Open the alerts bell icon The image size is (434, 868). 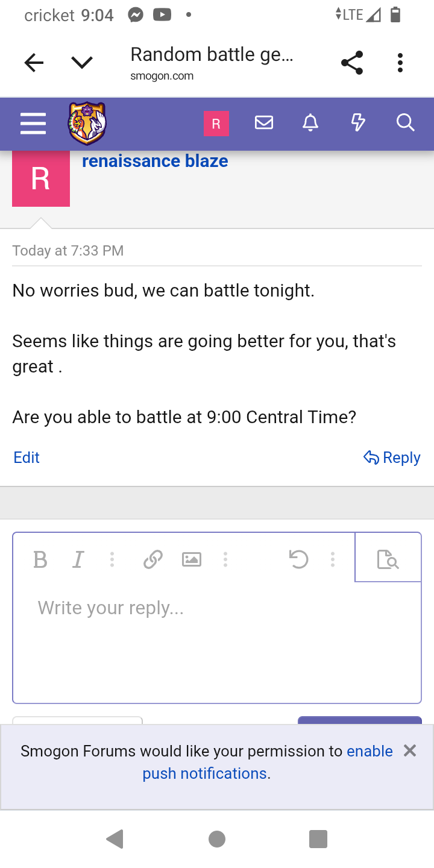pyautogui.click(x=310, y=123)
